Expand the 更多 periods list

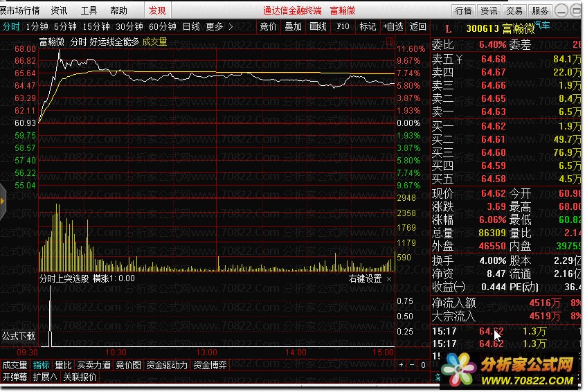tap(219, 26)
